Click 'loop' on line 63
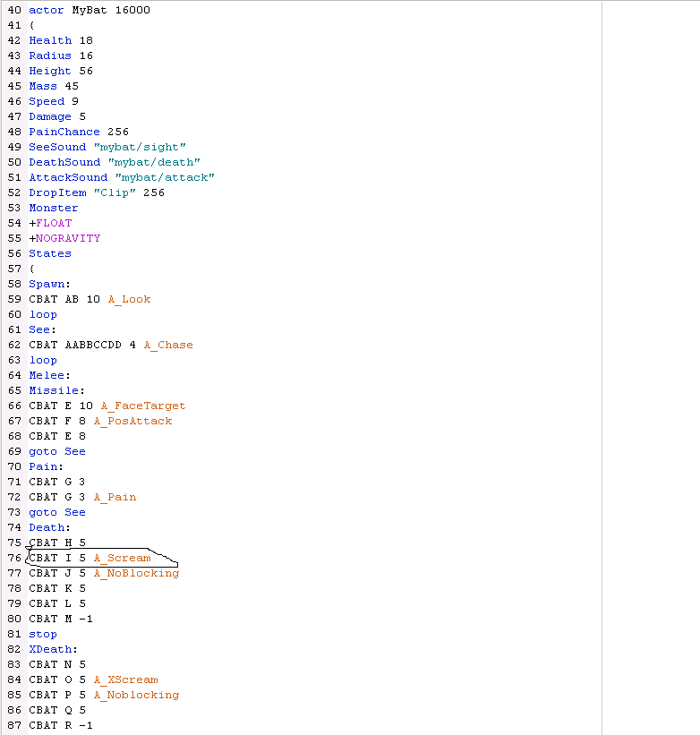700x735 pixels. (43, 361)
